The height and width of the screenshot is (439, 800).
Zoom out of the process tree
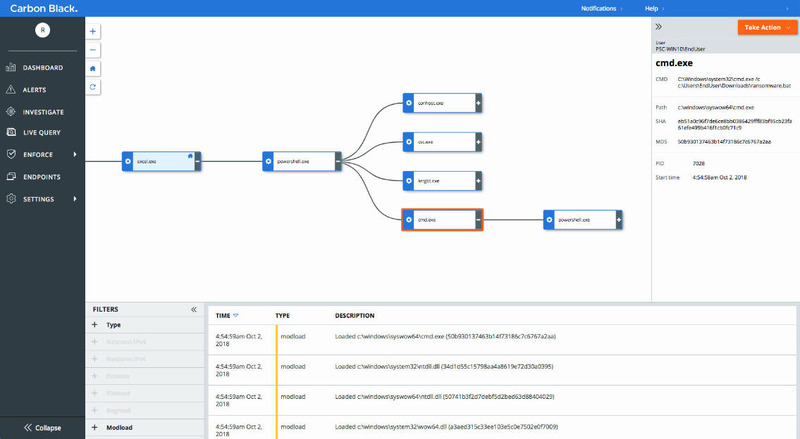[x=93, y=49]
